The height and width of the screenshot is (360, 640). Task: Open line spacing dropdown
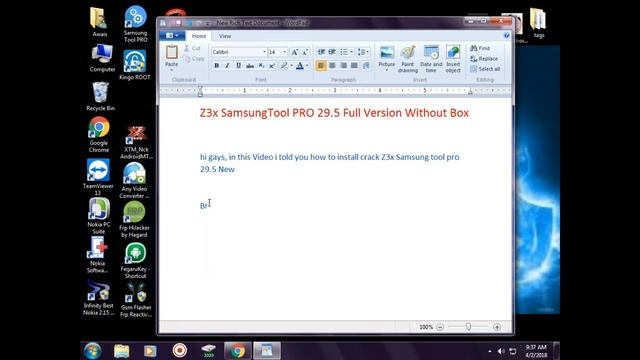363,52
